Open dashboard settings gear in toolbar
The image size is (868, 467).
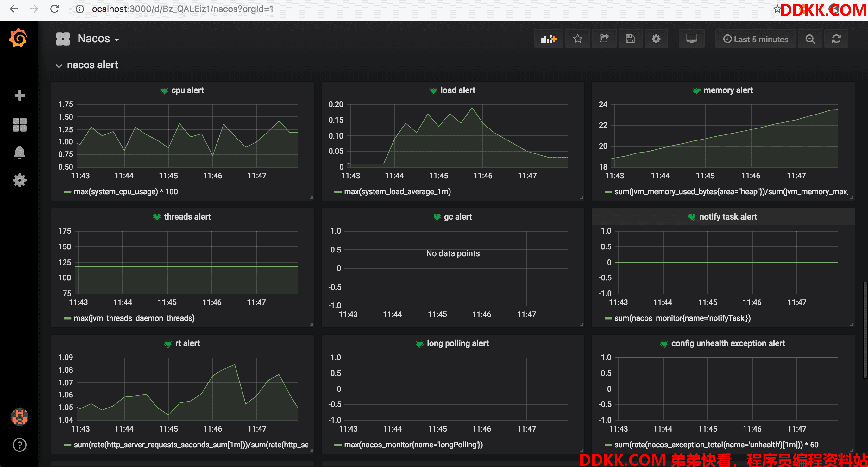[656, 39]
